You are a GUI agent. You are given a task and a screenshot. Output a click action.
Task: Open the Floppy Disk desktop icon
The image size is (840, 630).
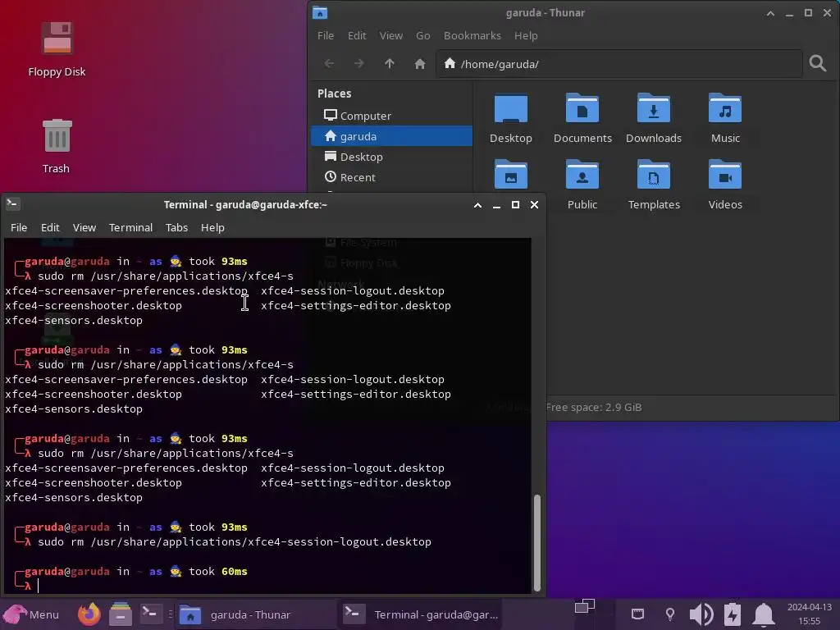(57, 48)
